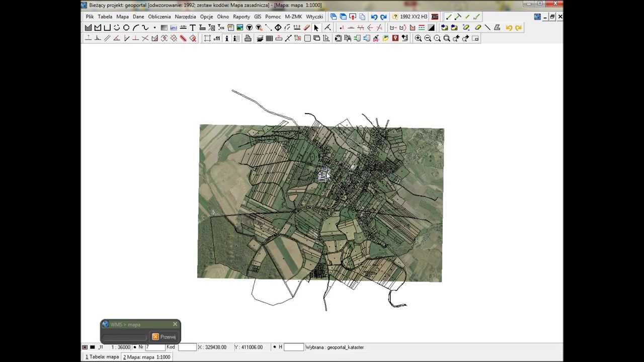
Task: Click the yellow undo arrow icon
Action: click(509, 28)
